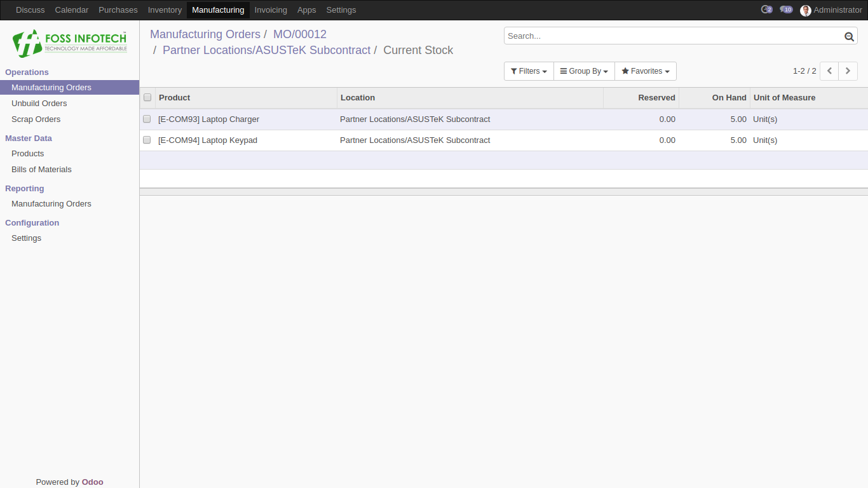The height and width of the screenshot is (488, 868).
Task: Click the search magnifier icon
Action: pyautogui.click(x=849, y=36)
